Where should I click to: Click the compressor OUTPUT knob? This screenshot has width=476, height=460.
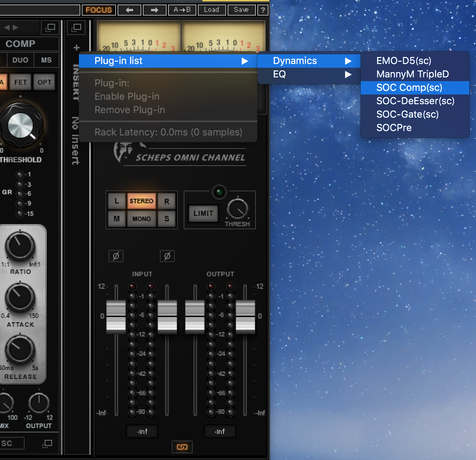pyautogui.click(x=39, y=402)
